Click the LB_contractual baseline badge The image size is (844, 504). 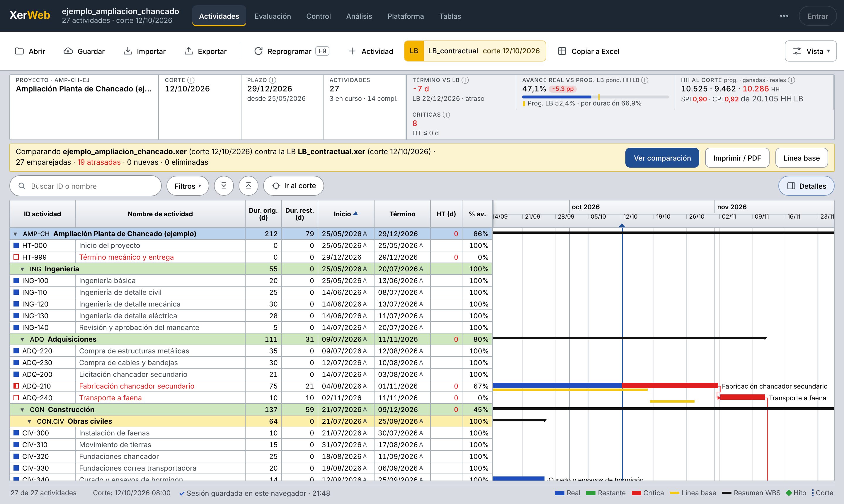475,51
